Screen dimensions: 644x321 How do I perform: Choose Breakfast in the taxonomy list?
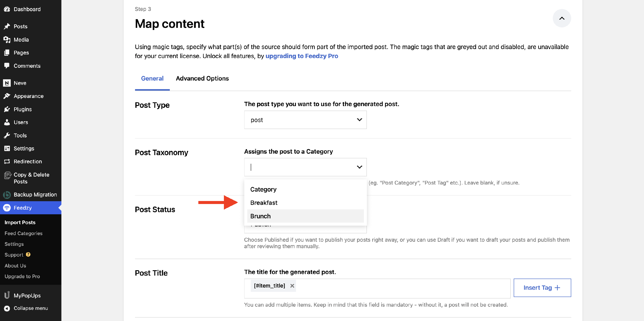coord(264,203)
